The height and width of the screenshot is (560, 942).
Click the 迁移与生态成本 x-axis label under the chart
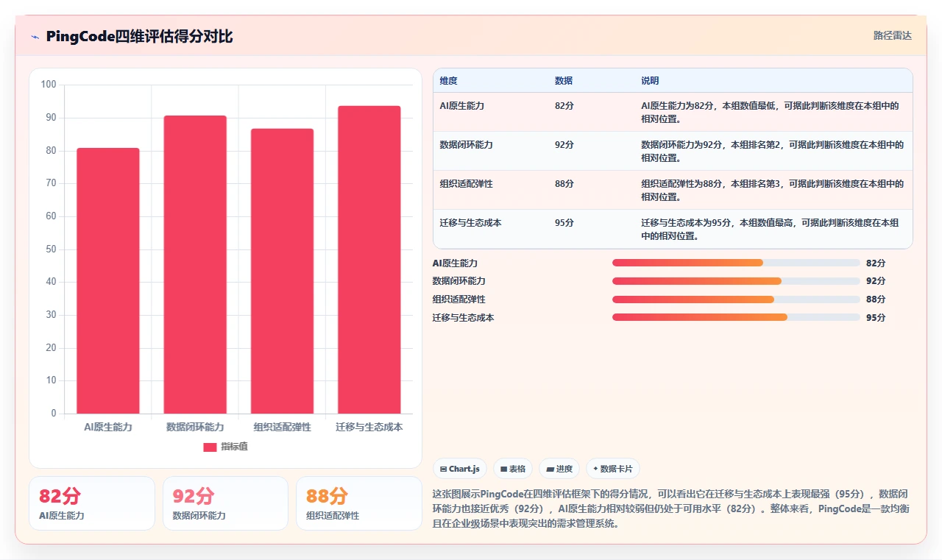(369, 428)
